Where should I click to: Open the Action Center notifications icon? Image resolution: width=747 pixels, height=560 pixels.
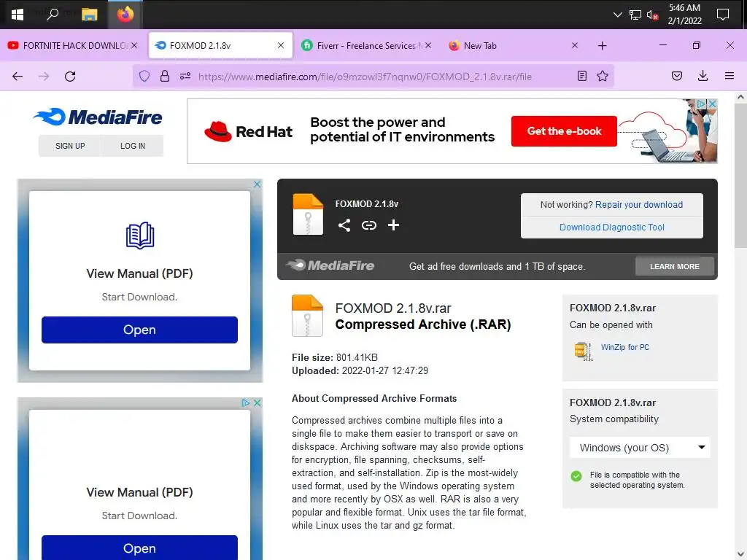tap(723, 15)
